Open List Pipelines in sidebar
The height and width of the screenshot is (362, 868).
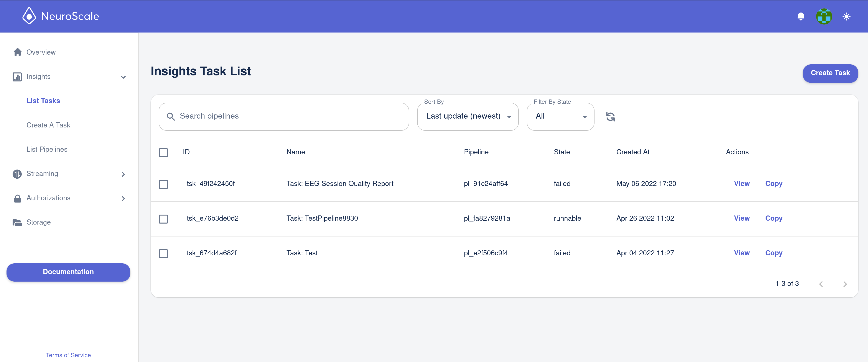point(47,149)
